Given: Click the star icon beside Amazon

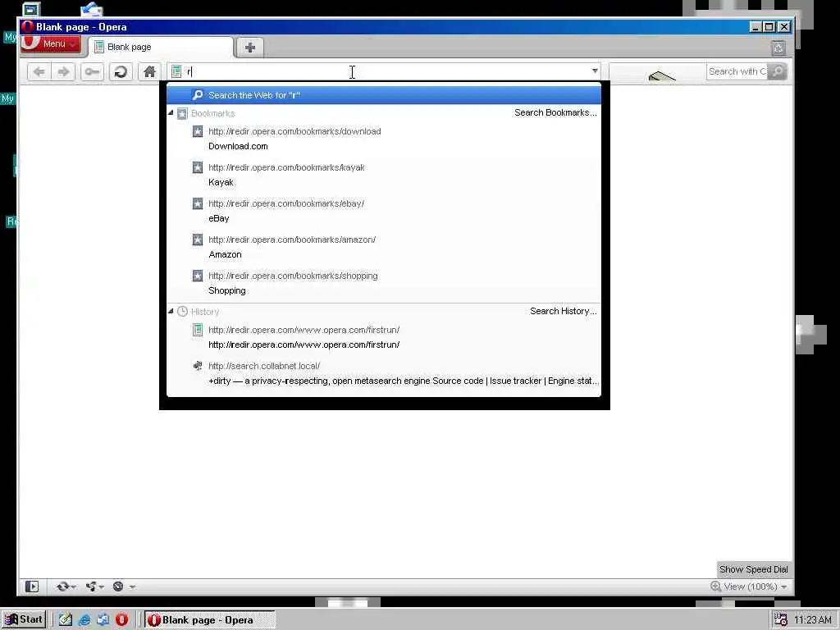Looking at the screenshot, I should pyautogui.click(x=198, y=240).
